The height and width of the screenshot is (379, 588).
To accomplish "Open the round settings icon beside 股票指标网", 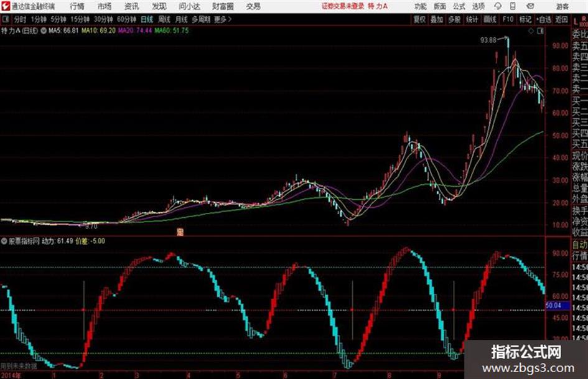I will [x=4, y=241].
